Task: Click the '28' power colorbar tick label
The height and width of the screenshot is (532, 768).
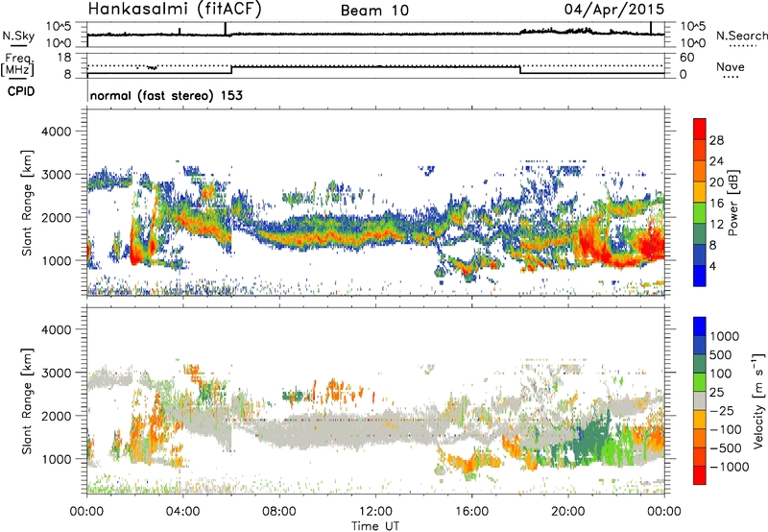Action: coord(716,140)
